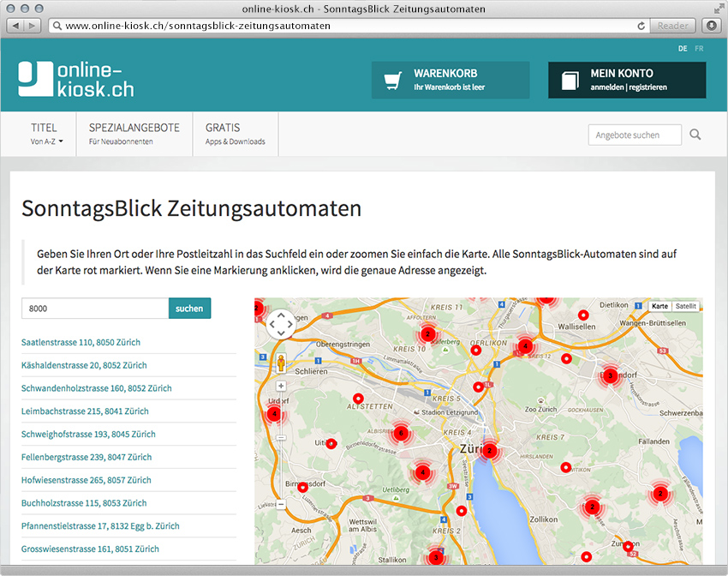
Task: Click the single red marker near Wallisellen
Action: [x=583, y=315]
